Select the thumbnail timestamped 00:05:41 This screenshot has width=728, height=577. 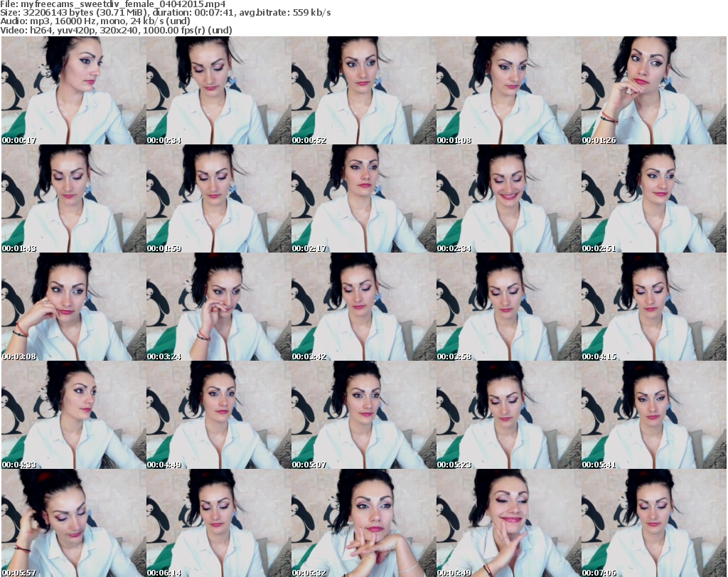654,415
